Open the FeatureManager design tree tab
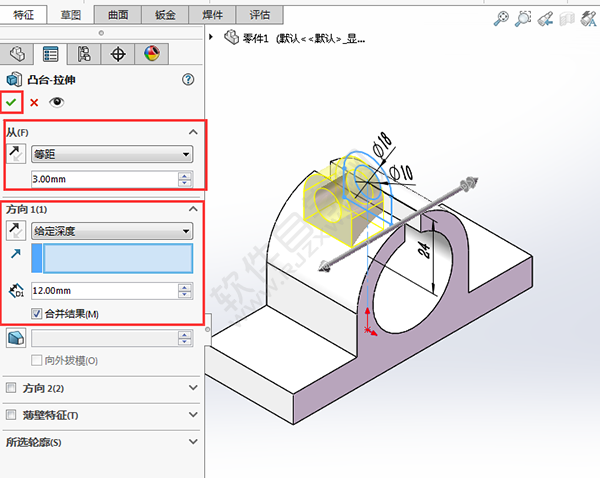The image size is (600, 478). pos(17,54)
